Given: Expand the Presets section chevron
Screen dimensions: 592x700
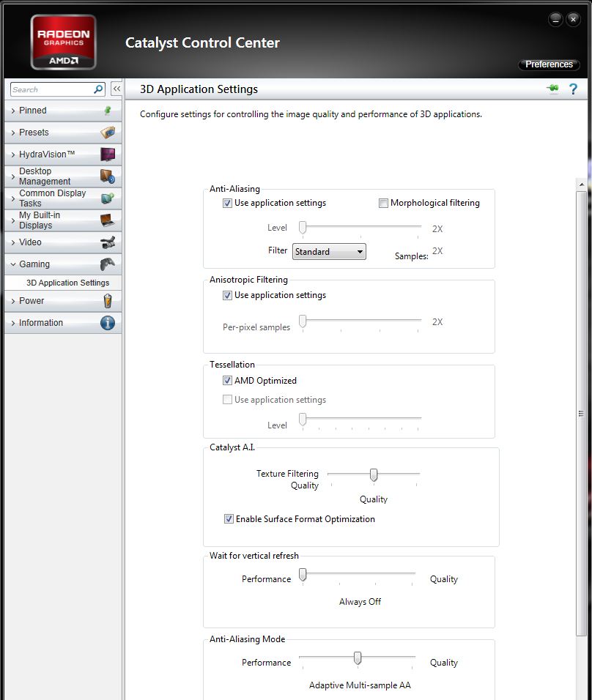Looking at the screenshot, I should tap(13, 133).
